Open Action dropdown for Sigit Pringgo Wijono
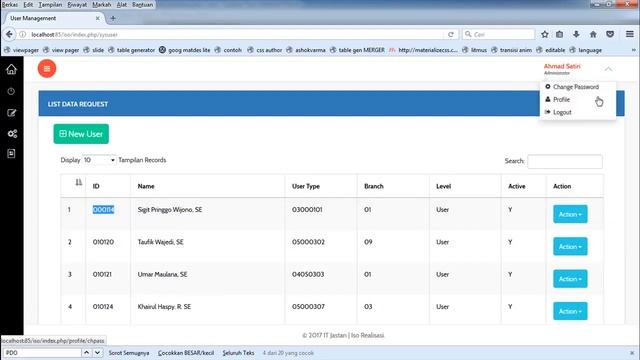Viewport: 640px width, 360px height. [x=570, y=214]
